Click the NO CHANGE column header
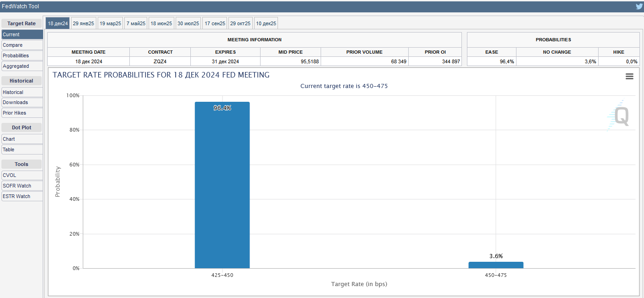Screen dimensions: 644x298 (557, 52)
